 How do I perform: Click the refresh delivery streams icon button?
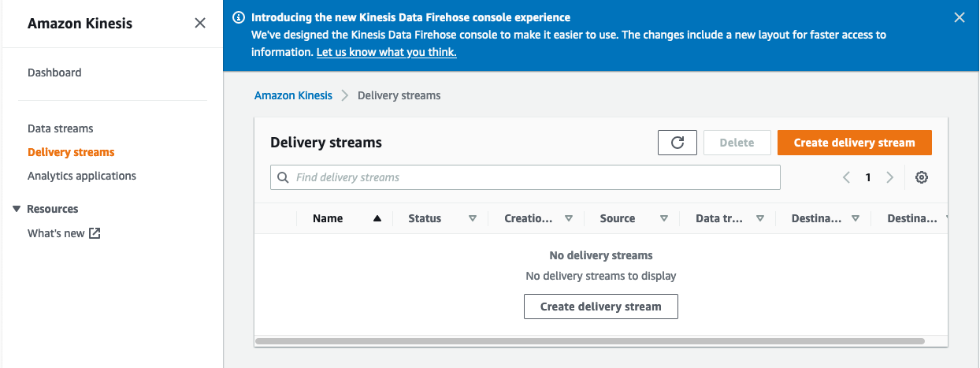(677, 143)
